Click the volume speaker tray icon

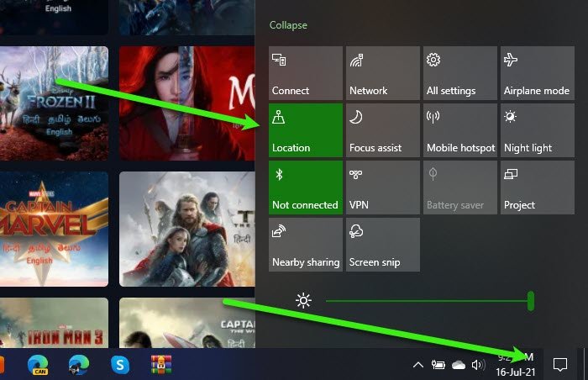[478, 365]
